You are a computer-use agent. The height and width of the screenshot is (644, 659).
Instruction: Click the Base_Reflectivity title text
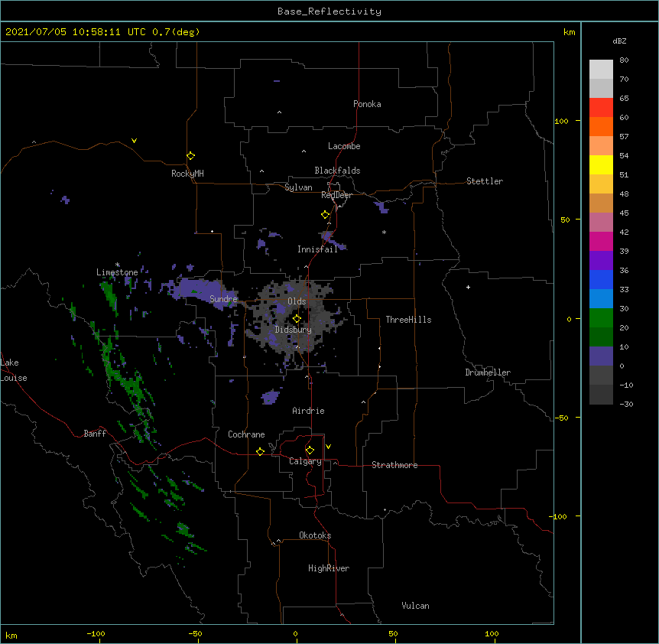click(329, 11)
